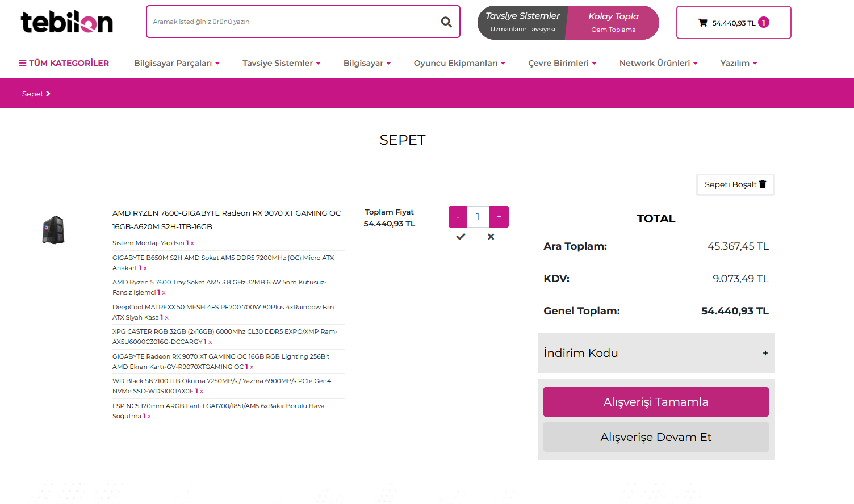This screenshot has height=504, width=854.
Task: Click Sepeti Boşalt button
Action: click(x=735, y=184)
